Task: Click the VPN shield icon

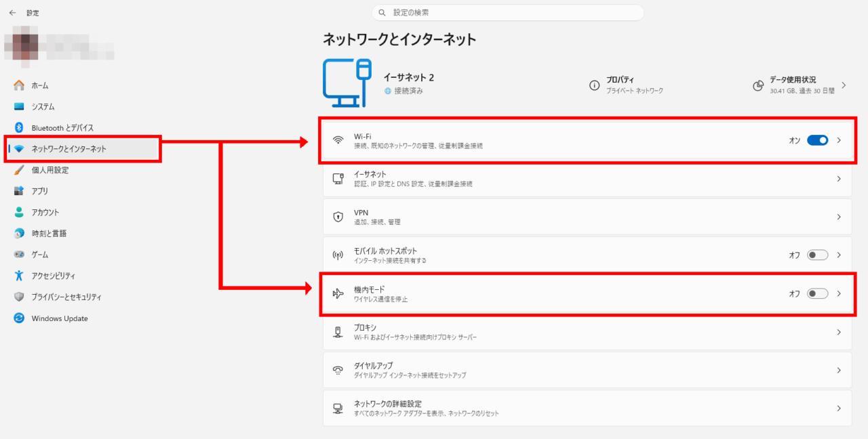Action: 338,217
